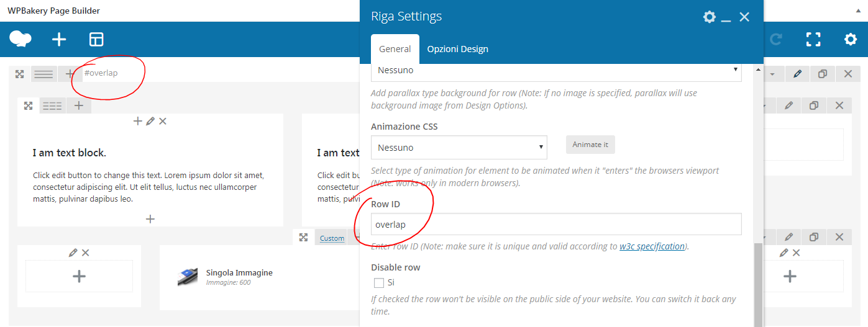
Task: Open three-column layout icon of inner row
Action: 52,106
